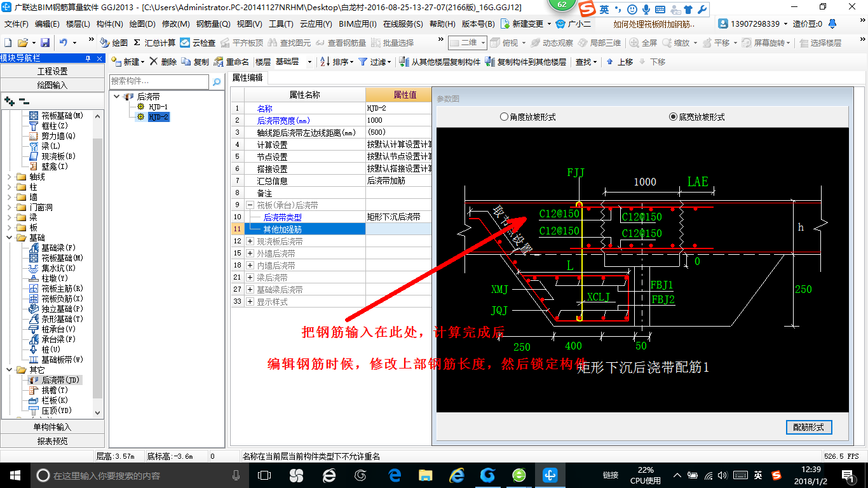Select HJD-1 in the component list
This screenshot has height=488, width=868.
(x=158, y=107)
